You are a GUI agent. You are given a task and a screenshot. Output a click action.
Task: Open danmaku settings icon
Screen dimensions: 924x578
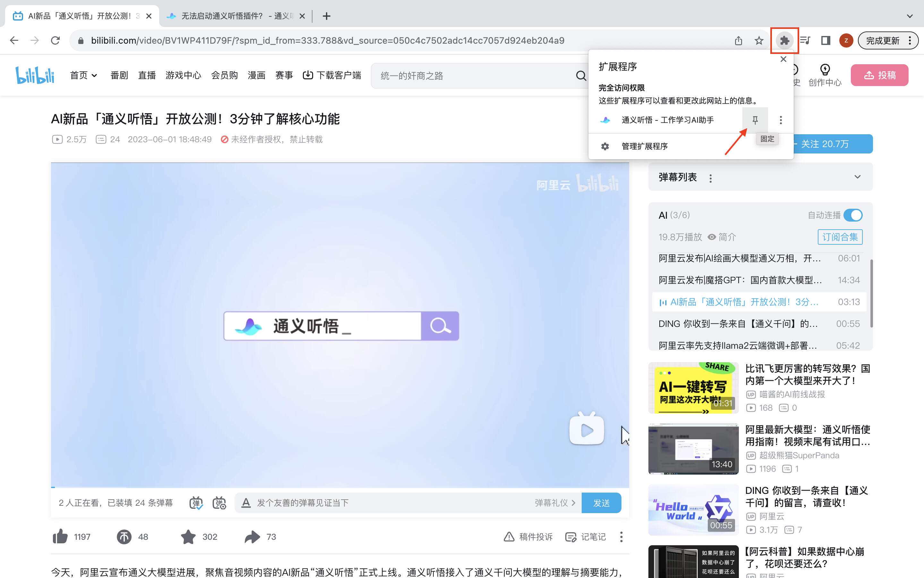coord(219,503)
